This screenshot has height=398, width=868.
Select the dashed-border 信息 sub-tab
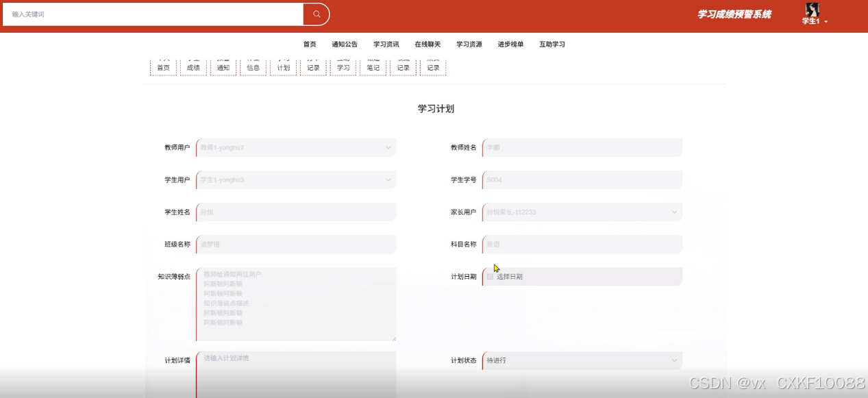(253, 66)
